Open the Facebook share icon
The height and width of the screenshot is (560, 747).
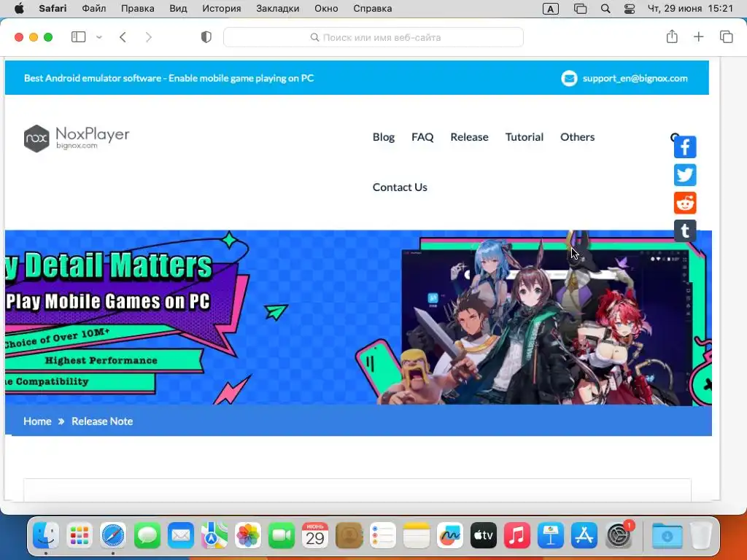point(685,147)
